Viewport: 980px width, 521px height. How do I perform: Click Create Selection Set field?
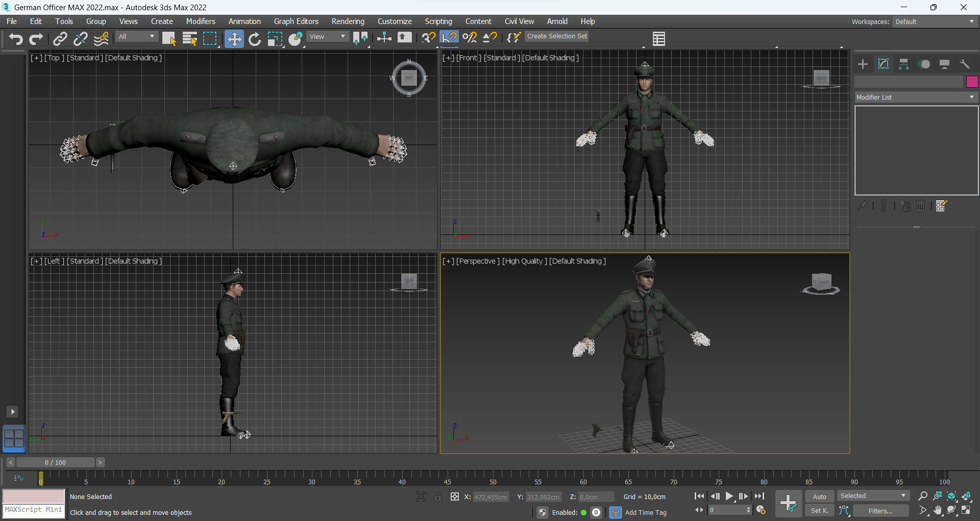coord(557,36)
